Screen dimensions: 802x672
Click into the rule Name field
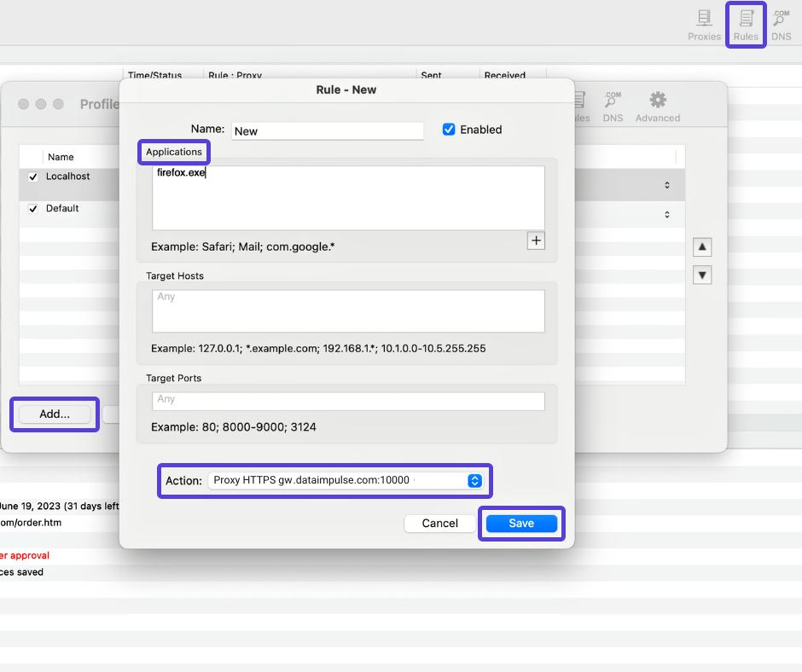click(328, 131)
